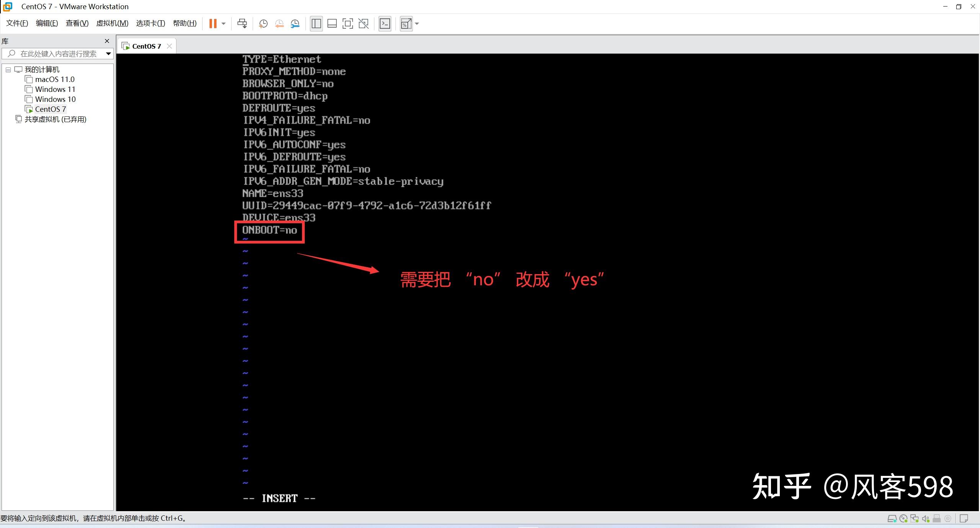Open the display stretch options dropdown
The height and width of the screenshot is (528, 980).
[416, 23]
